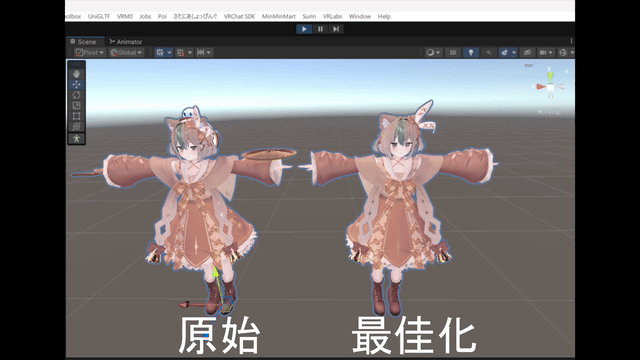
Task: Expand the draw mode shading dropdown
Action: point(433,53)
